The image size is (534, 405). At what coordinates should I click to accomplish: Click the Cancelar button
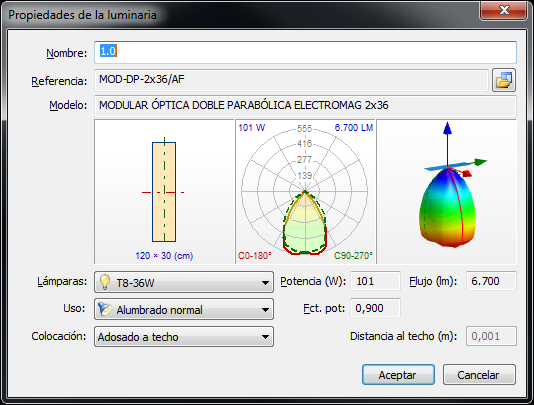[479, 375]
